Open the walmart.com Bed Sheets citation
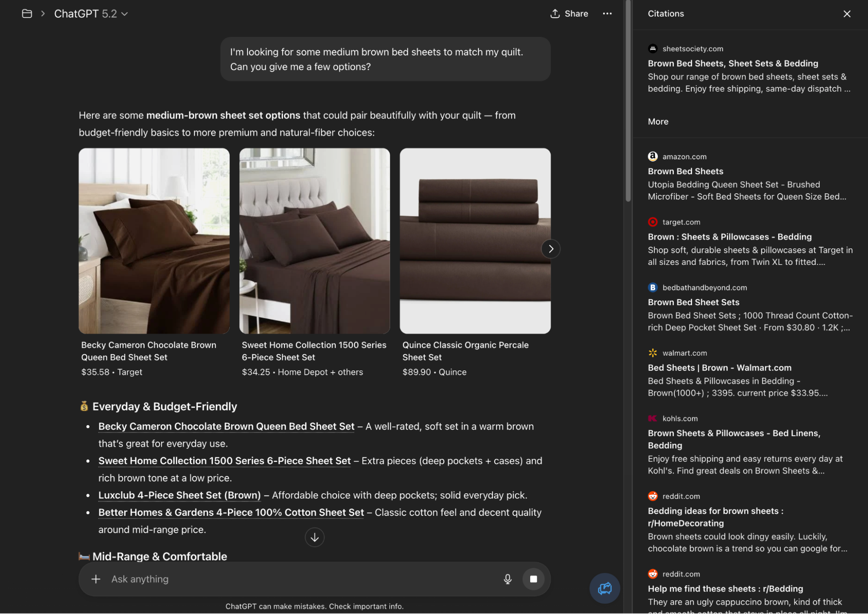Image resolution: width=868 pixels, height=614 pixels. (x=719, y=367)
